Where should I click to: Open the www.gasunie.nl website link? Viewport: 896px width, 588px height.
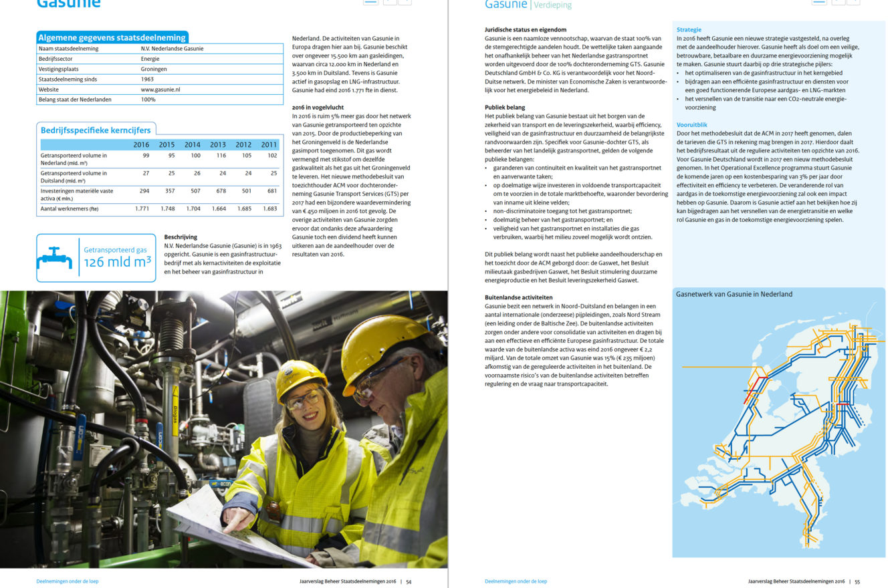tap(160, 89)
